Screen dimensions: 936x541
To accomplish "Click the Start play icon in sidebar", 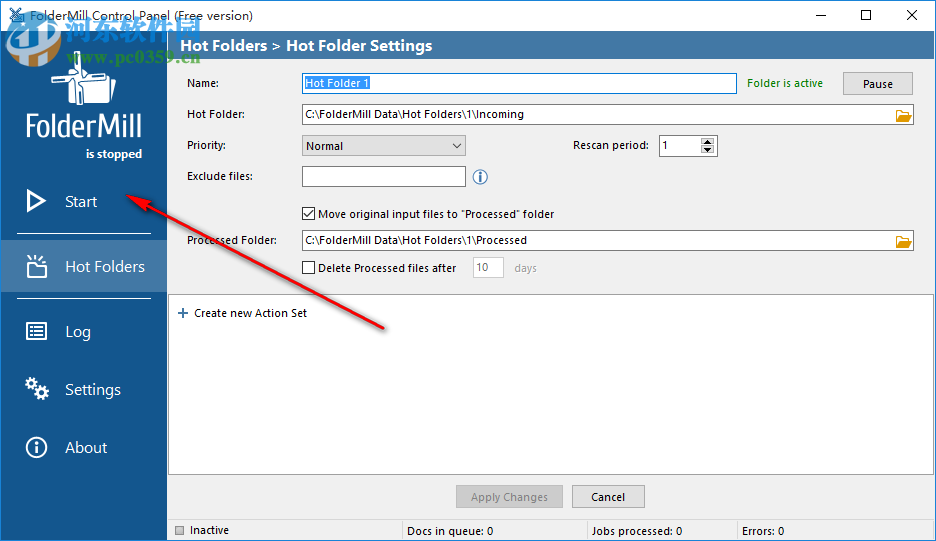I will click(36, 201).
